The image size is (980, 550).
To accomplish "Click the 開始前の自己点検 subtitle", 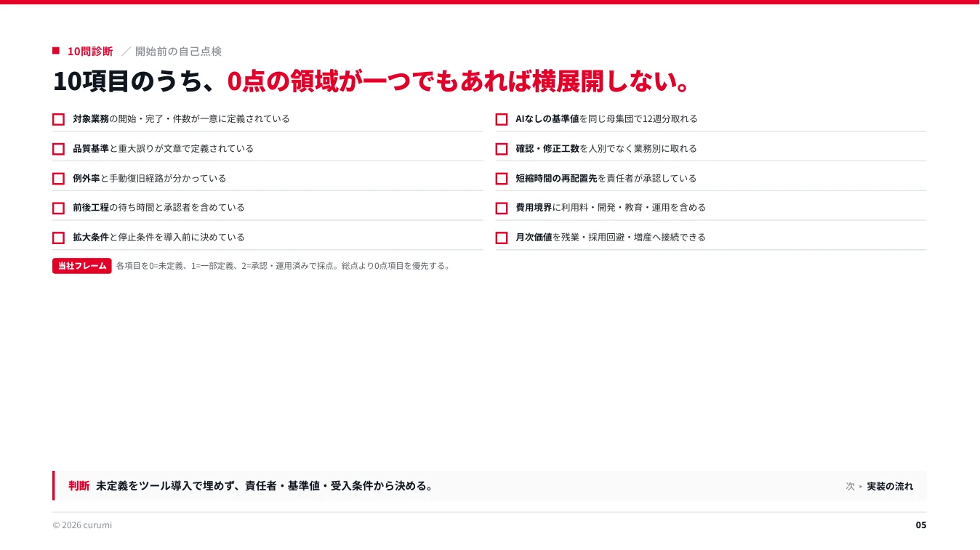I will tap(178, 51).
